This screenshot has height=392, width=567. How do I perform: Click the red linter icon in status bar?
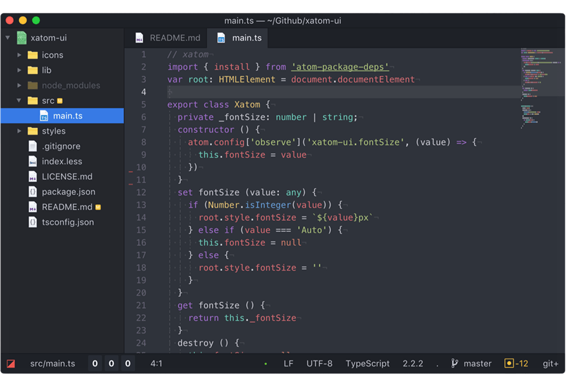(x=11, y=363)
